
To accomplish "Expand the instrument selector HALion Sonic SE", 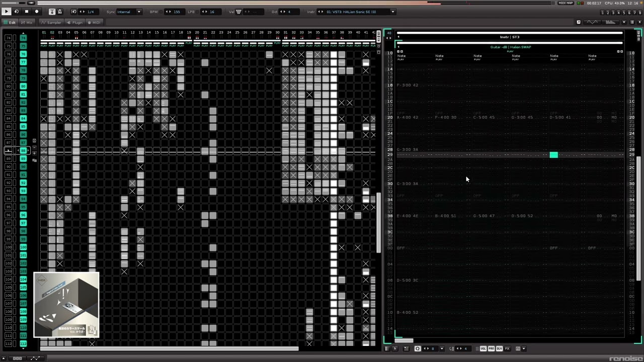I will coord(392,12).
